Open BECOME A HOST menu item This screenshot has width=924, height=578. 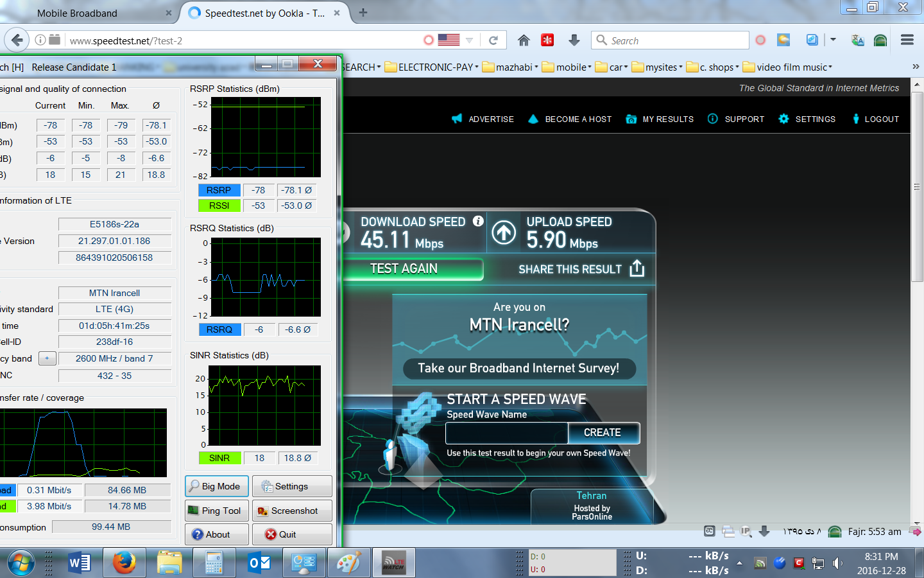[x=570, y=119]
